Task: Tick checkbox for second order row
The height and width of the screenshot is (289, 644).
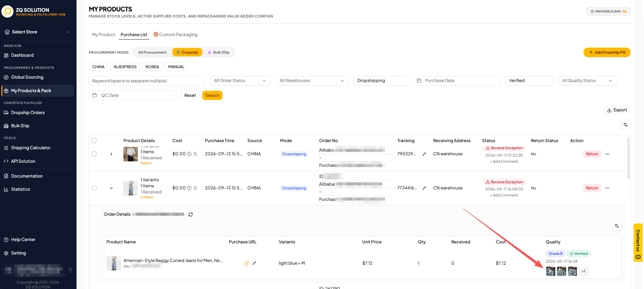Action: [94, 188]
